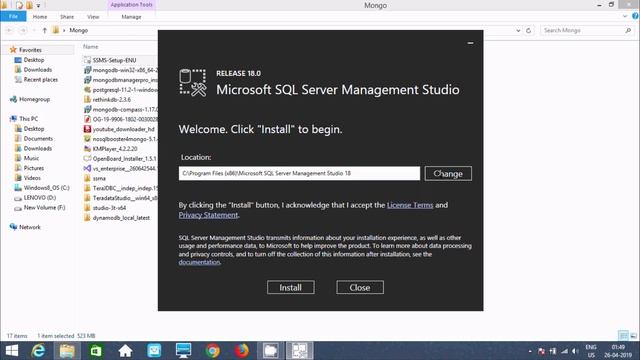The width and height of the screenshot is (640, 360).
Task: Open the Windows Start button
Action: [x=11, y=351]
